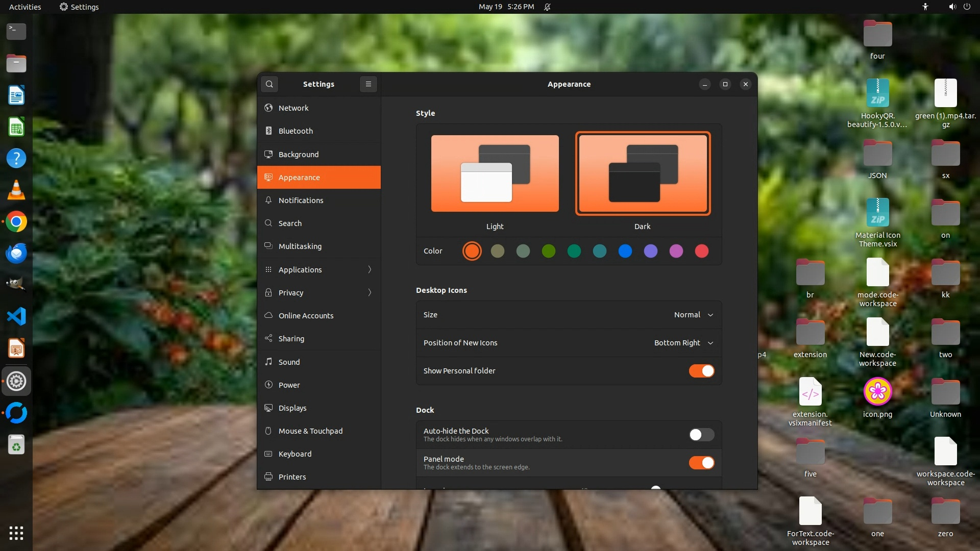980x551 pixels.
Task: Turn off Panel mode switch
Action: [x=701, y=463]
